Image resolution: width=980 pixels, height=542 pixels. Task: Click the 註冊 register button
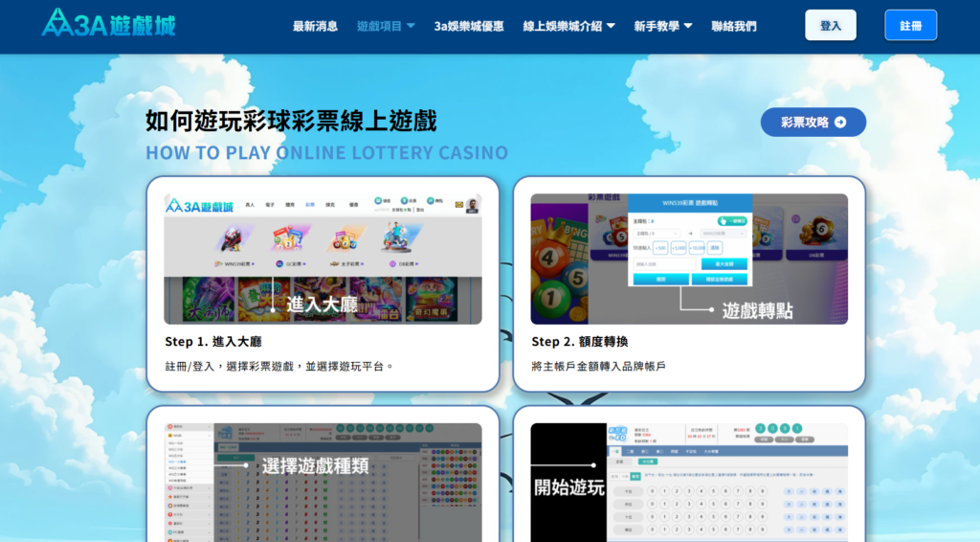(x=911, y=26)
